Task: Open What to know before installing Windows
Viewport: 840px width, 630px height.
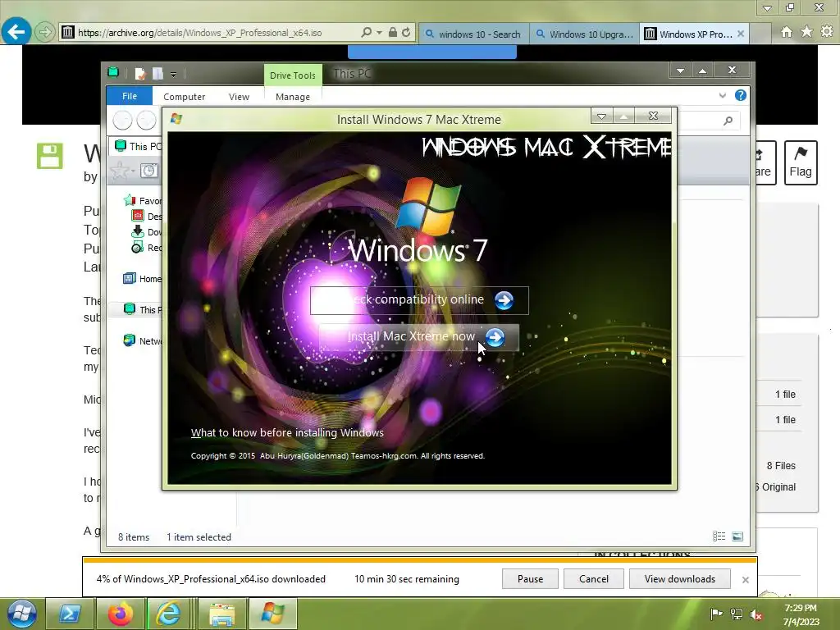Action: click(x=287, y=433)
